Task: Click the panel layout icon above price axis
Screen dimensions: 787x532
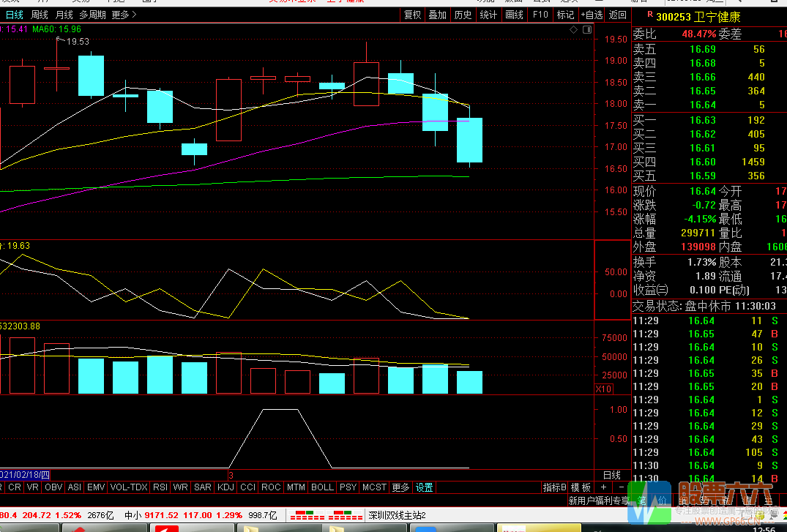Action: [586, 30]
